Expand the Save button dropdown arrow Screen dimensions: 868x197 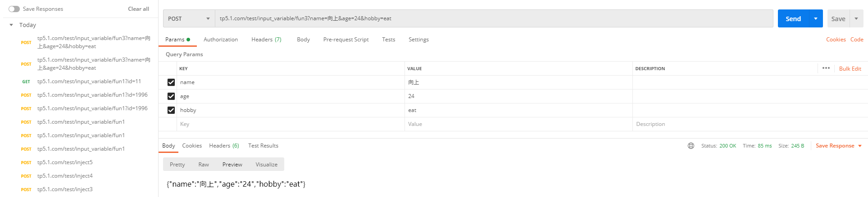pos(856,18)
